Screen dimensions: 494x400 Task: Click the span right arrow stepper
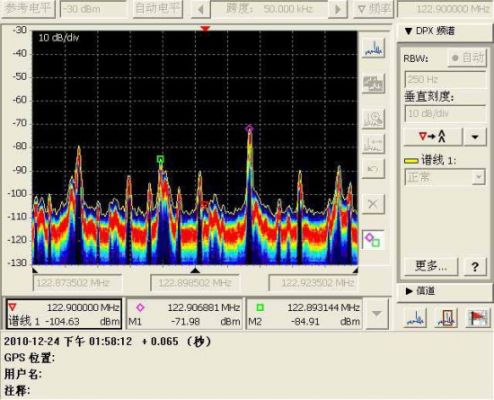[x=338, y=9]
